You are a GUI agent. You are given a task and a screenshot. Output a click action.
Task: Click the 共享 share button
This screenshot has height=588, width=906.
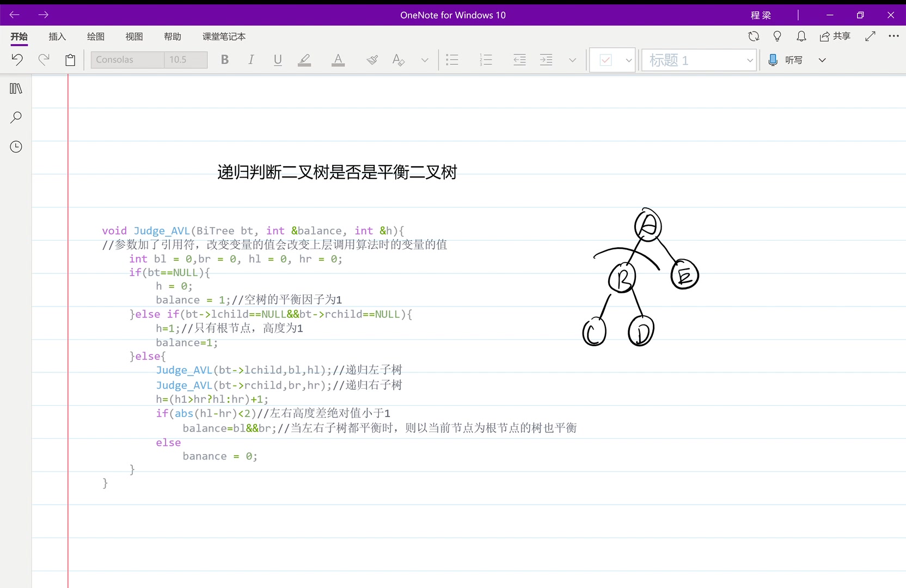(835, 36)
